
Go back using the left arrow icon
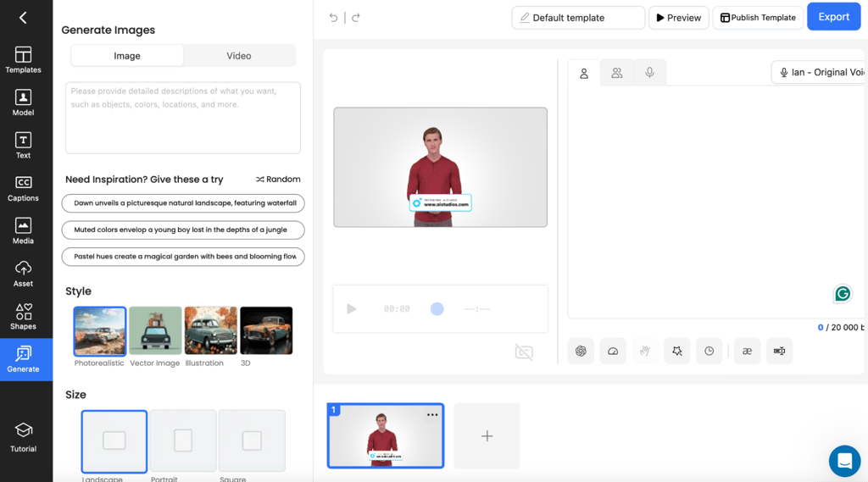[x=23, y=18]
